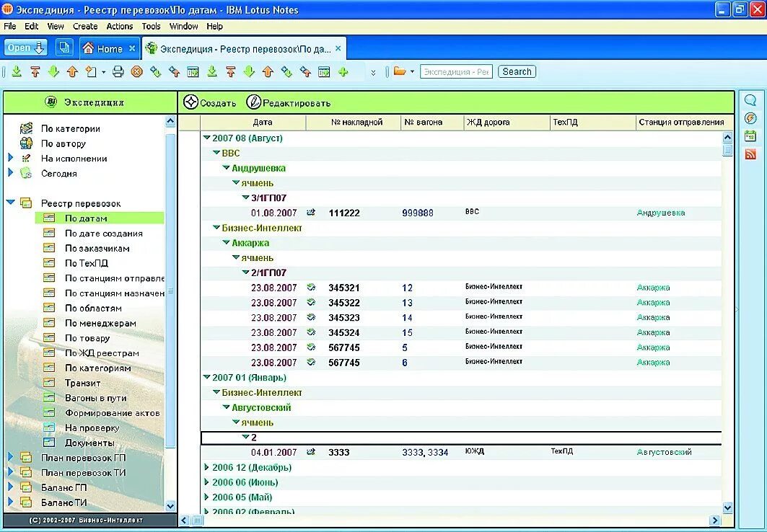The height and width of the screenshot is (532, 767).
Task: Click the green plus toolbar icon
Action: pyautogui.click(x=343, y=72)
